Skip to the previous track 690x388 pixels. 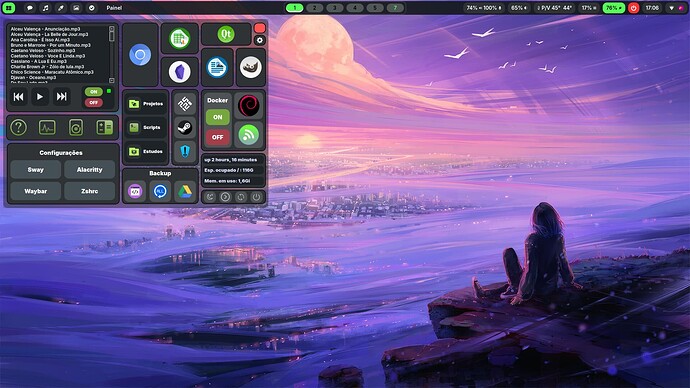(18, 96)
